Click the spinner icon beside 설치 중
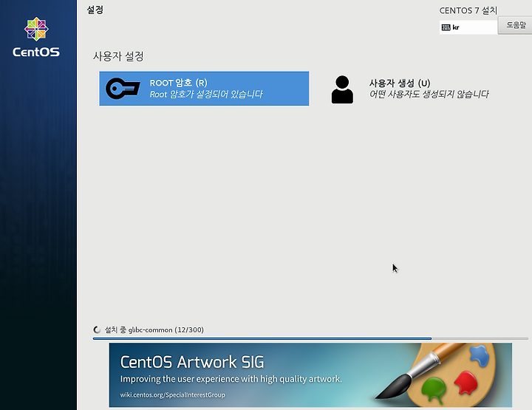This screenshot has width=532, height=410. tap(97, 329)
